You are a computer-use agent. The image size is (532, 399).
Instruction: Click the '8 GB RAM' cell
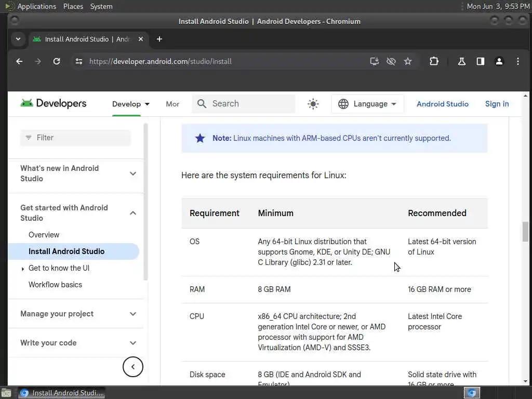(x=274, y=289)
